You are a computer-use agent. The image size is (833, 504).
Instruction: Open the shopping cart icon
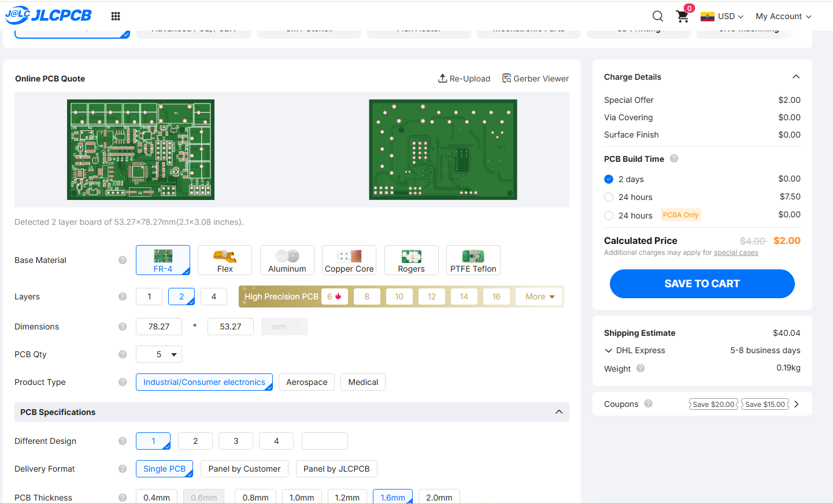point(683,16)
